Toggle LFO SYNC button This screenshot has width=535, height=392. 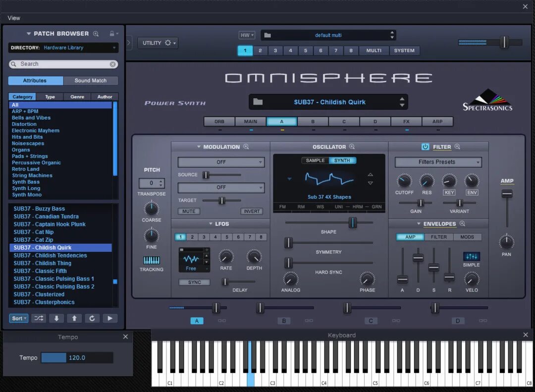pyautogui.click(x=195, y=282)
